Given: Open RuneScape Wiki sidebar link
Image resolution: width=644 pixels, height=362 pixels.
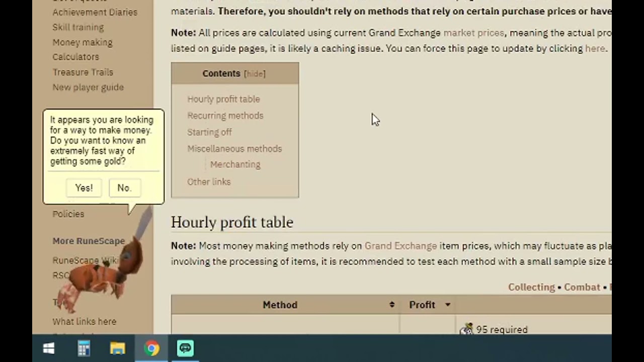Looking at the screenshot, I should 85,260.
